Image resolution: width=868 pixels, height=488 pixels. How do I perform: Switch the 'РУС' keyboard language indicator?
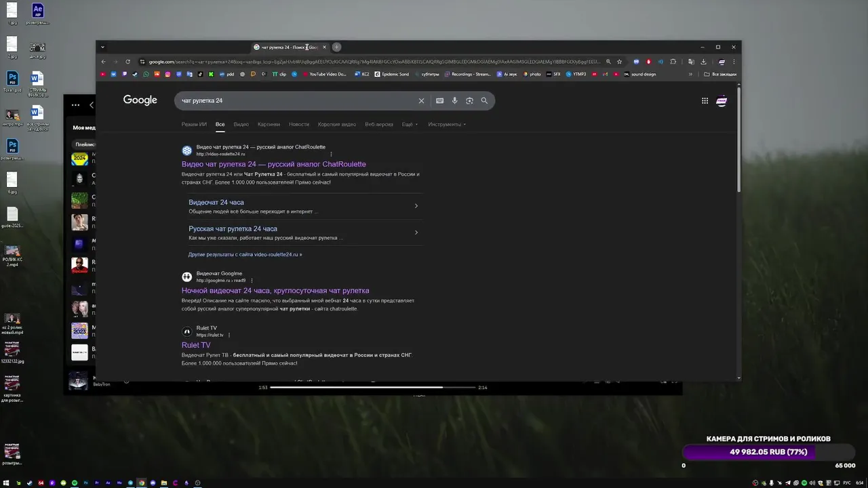pyautogui.click(x=846, y=483)
